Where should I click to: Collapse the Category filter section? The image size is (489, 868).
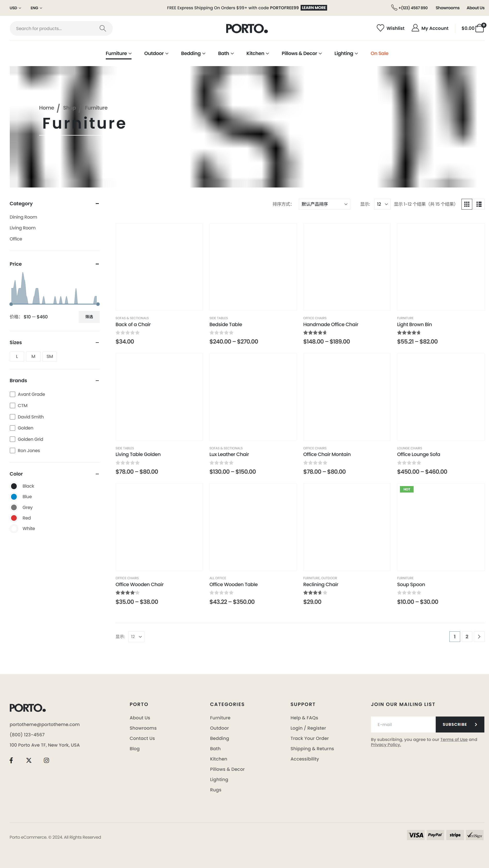click(97, 203)
